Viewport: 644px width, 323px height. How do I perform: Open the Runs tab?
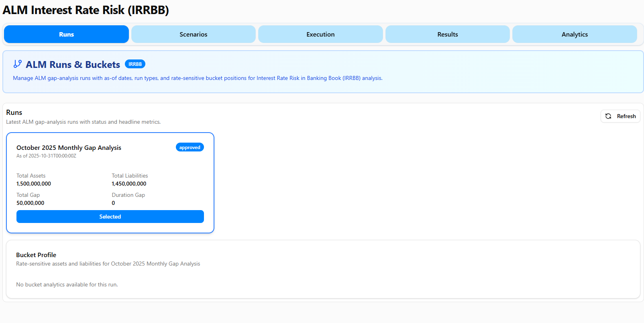point(66,35)
